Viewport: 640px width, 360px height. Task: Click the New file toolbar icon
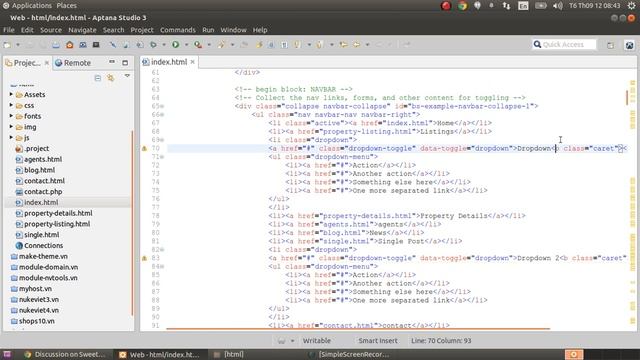click(7, 44)
